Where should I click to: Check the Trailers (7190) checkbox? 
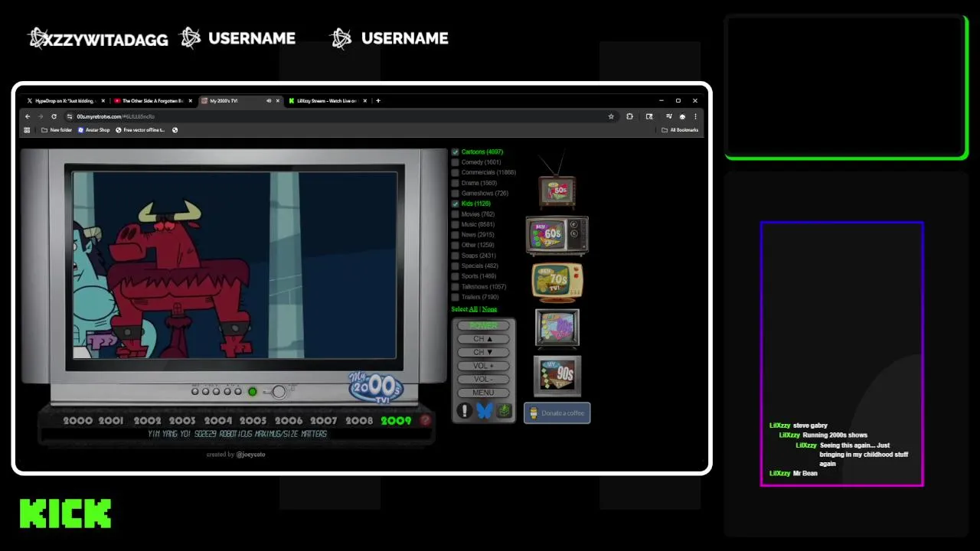click(x=455, y=297)
